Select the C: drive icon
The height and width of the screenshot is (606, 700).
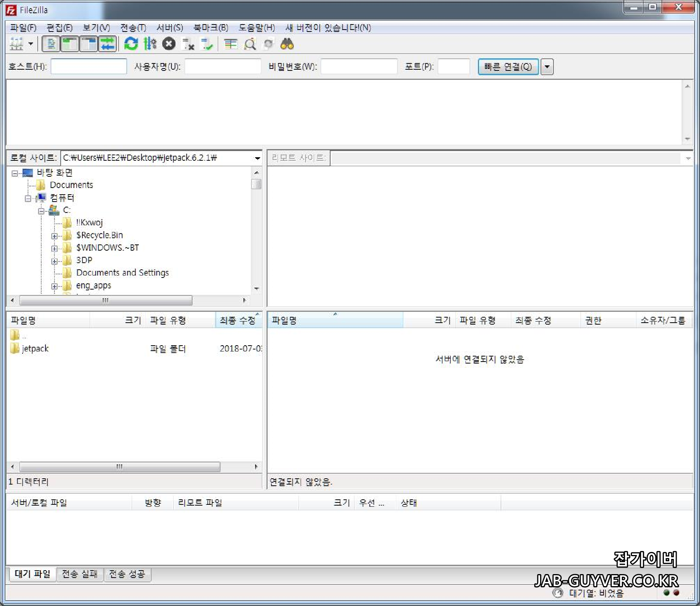pyautogui.click(x=54, y=210)
